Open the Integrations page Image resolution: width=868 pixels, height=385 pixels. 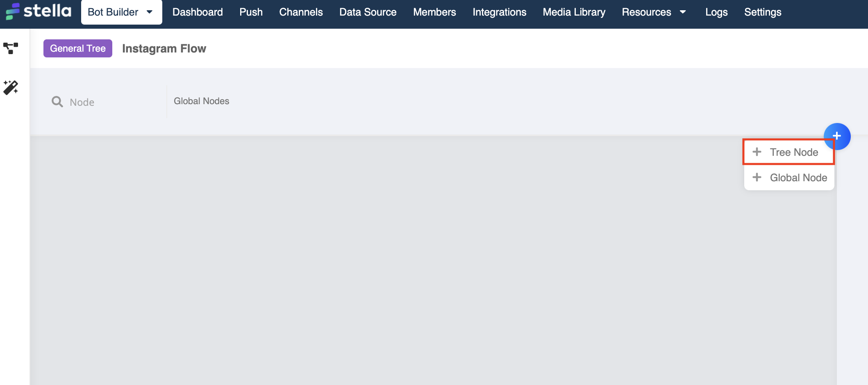click(x=499, y=12)
